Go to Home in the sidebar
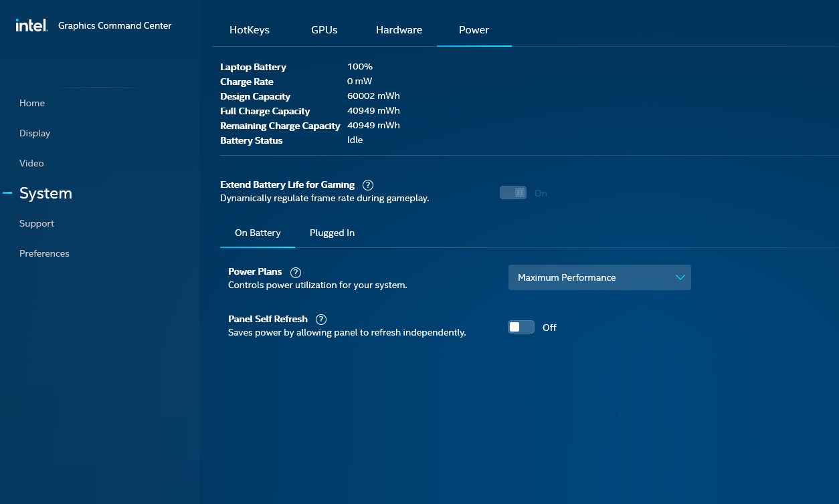Viewport: 839px width, 504px height. pyautogui.click(x=32, y=103)
